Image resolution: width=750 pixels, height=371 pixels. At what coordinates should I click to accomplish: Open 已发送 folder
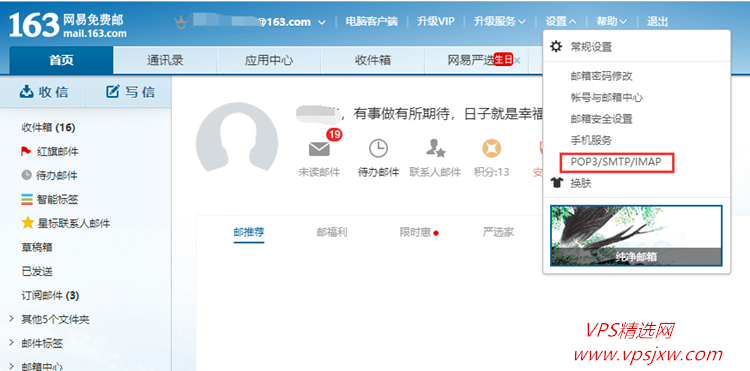tap(37, 271)
